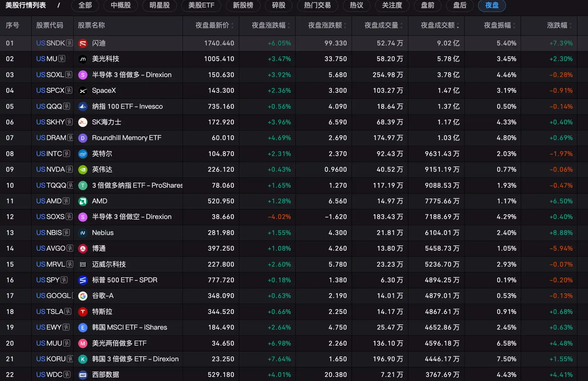Click the 股票名称 column header

[x=91, y=25]
